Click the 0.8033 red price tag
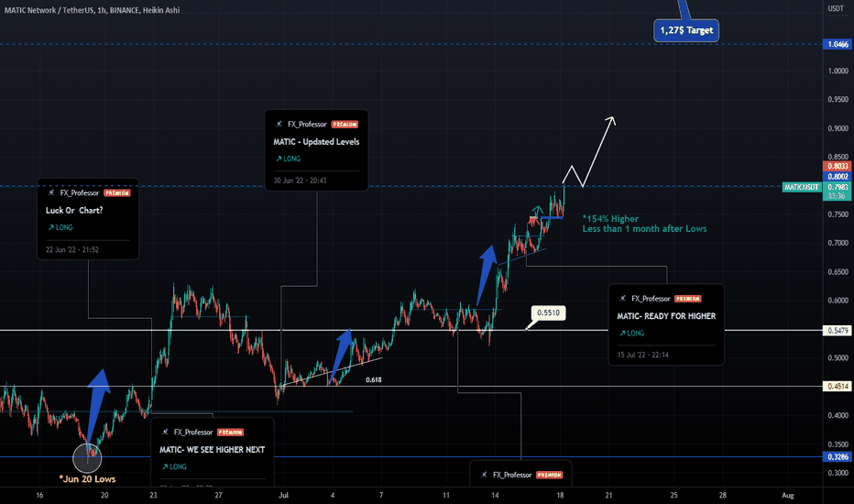 (x=838, y=166)
